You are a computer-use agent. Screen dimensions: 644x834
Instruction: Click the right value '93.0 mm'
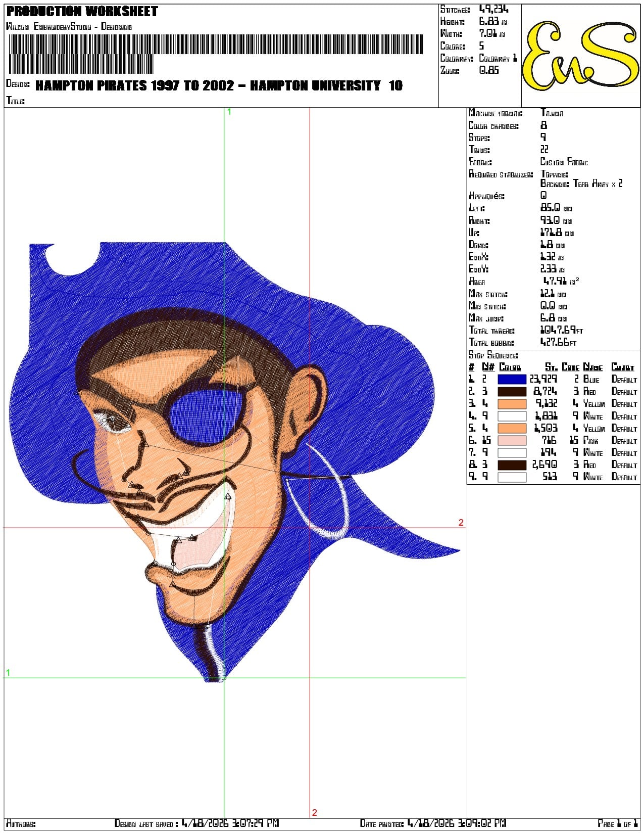pyautogui.click(x=556, y=220)
